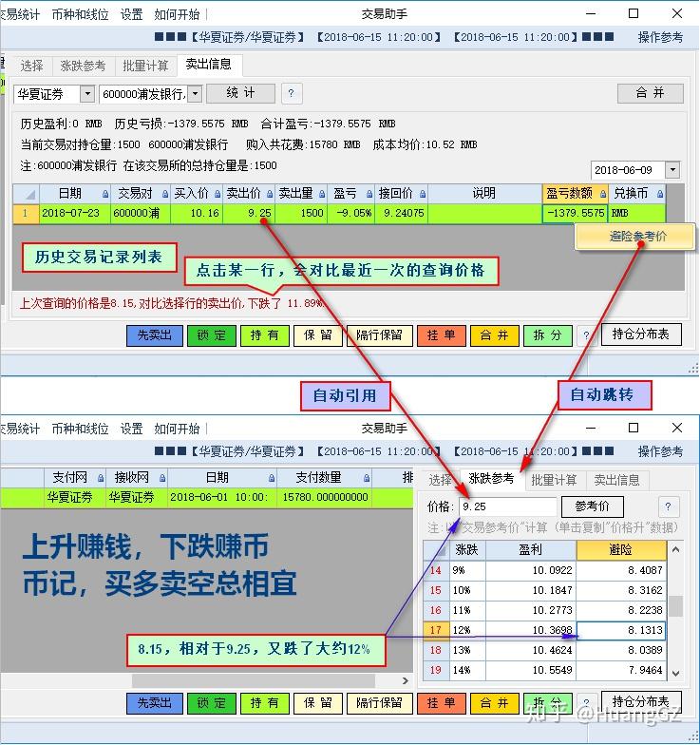700x745 pixels.
Task: Open help '?' next to 统计 button
Action: (291, 93)
